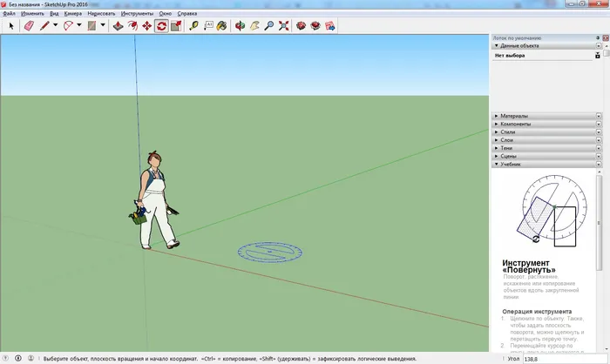The image size is (610, 364).
Task: Click the Zoom Extents tool
Action: 283,26
